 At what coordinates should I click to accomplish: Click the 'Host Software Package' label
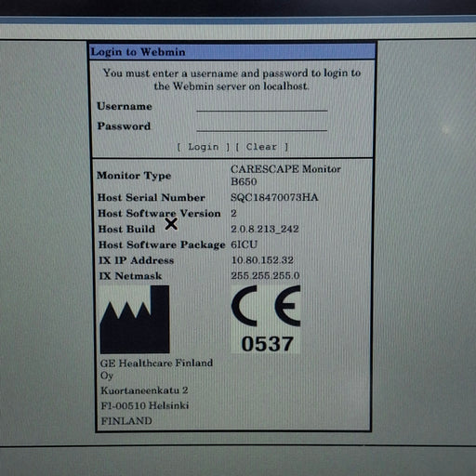[162, 245]
